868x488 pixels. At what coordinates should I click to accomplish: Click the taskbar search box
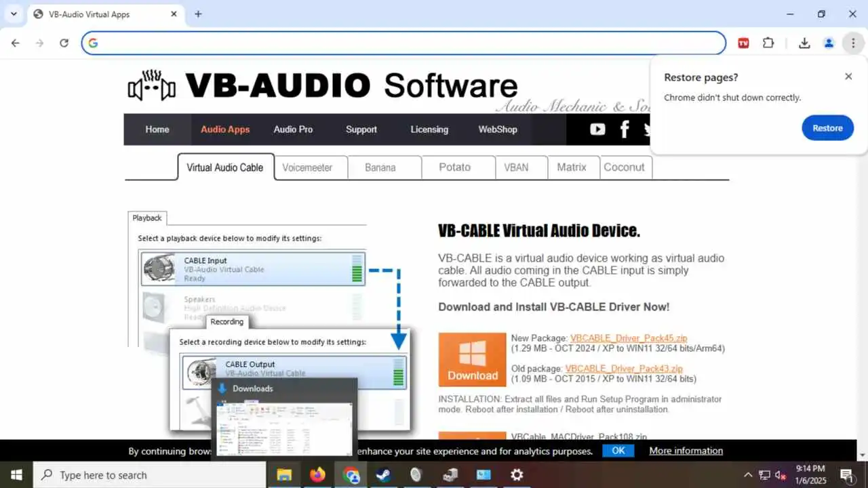point(149,474)
